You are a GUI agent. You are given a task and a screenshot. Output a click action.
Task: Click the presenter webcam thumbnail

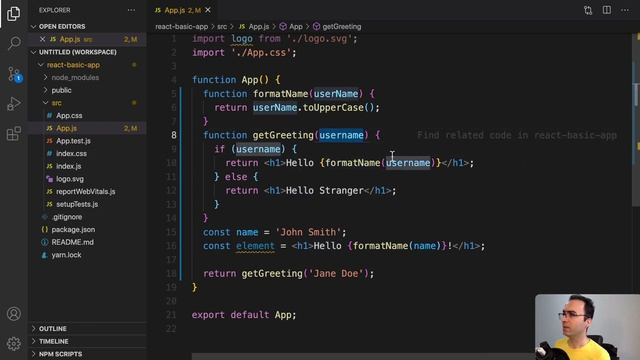point(587,327)
